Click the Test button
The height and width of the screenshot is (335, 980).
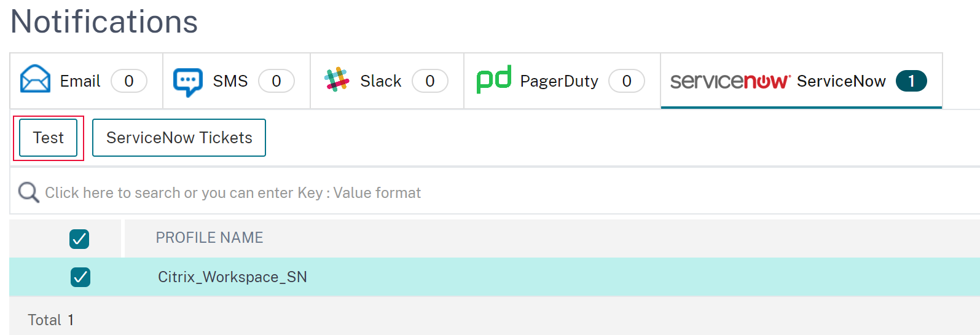(49, 138)
